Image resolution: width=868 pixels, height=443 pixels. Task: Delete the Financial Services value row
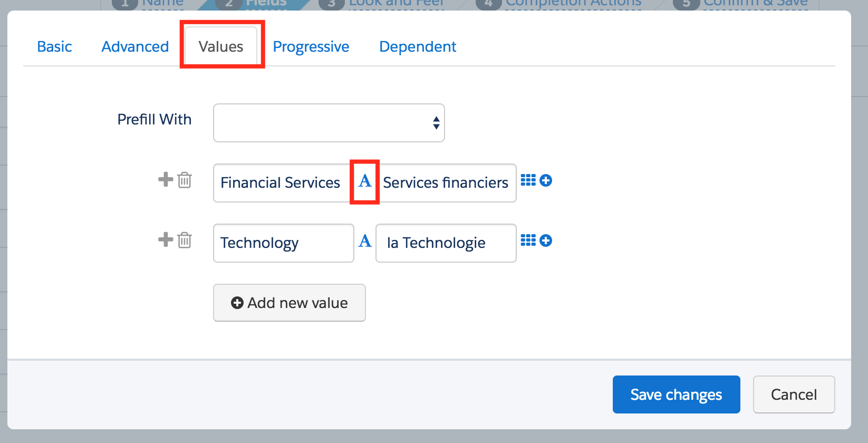tap(184, 180)
